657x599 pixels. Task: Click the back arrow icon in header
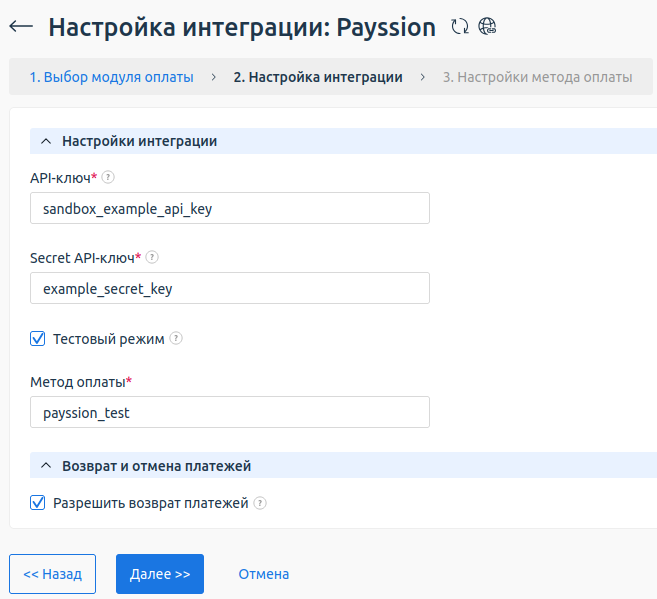[x=20, y=27]
